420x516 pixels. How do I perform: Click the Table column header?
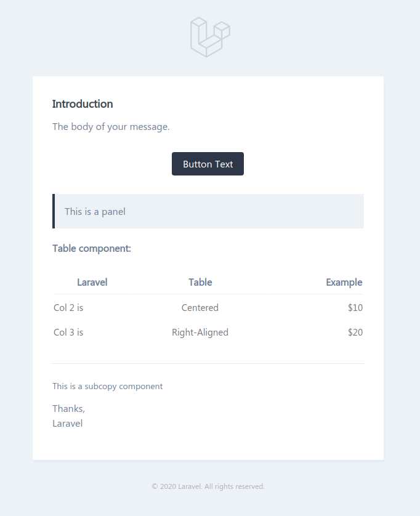(x=200, y=282)
